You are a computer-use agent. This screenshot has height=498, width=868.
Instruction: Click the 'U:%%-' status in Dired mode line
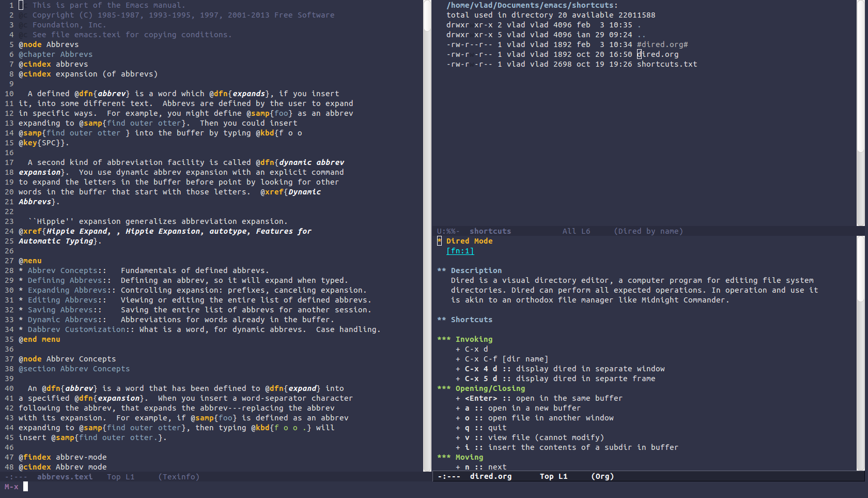pos(448,231)
